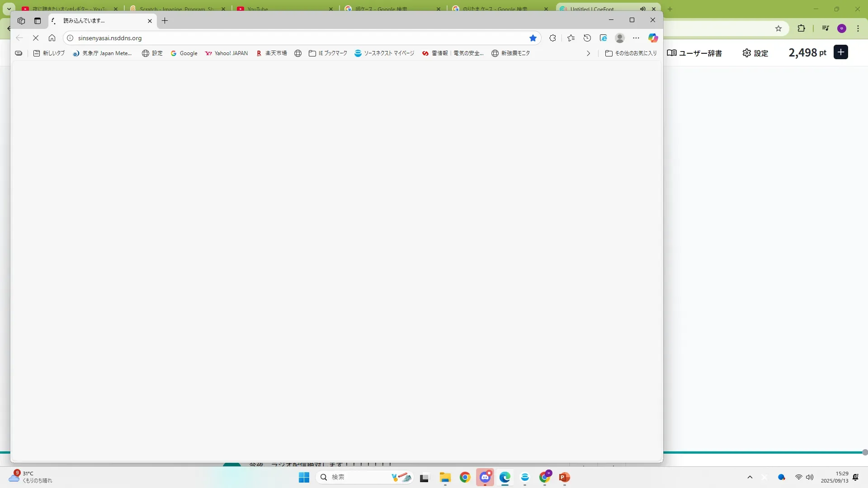The height and width of the screenshot is (488, 868).
Task: Mute the Untitled CoeFont tab audio
Action: point(642,9)
